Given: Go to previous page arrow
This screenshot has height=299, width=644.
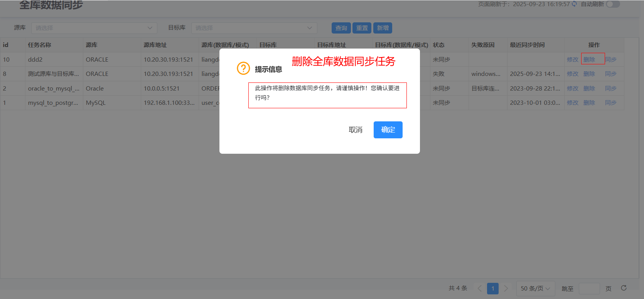Looking at the screenshot, I should [x=479, y=288].
